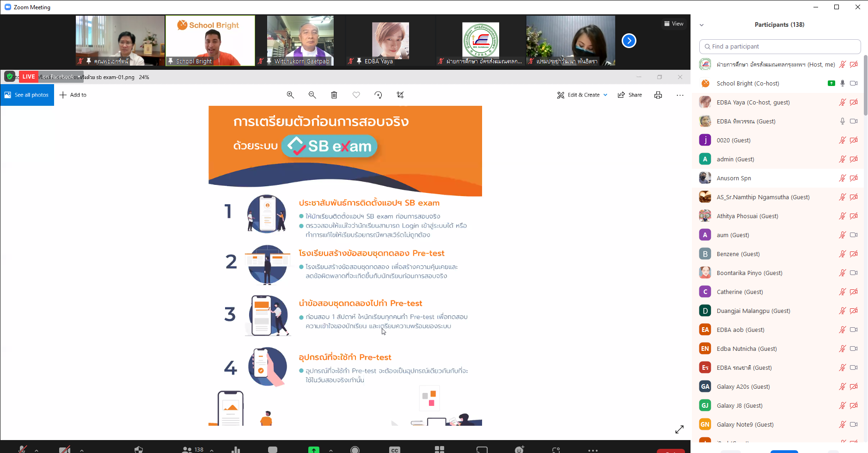Open the View menu in the Zoom window

(674, 24)
